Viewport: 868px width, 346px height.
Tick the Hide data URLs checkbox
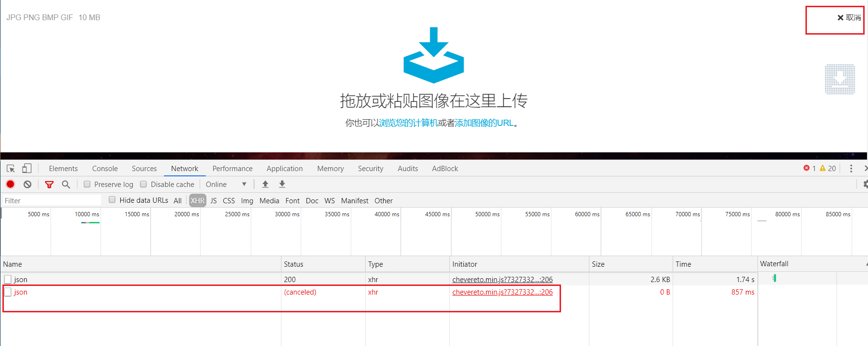click(x=112, y=200)
